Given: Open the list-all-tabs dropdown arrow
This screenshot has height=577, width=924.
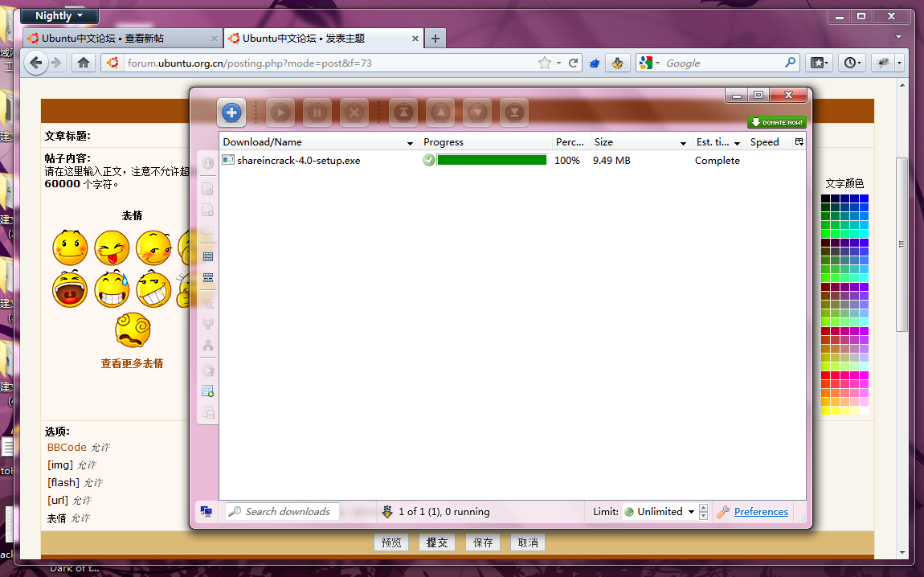Looking at the screenshot, I should 898,36.
